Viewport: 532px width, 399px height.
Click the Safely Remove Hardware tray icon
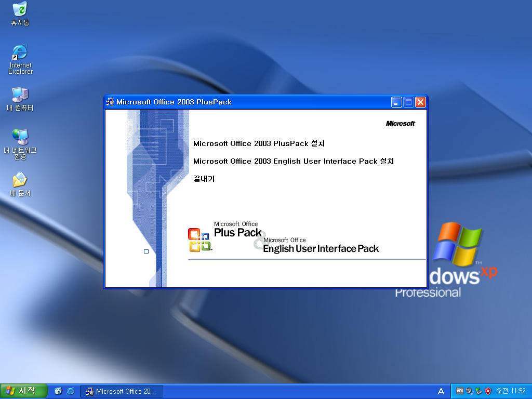point(478,391)
